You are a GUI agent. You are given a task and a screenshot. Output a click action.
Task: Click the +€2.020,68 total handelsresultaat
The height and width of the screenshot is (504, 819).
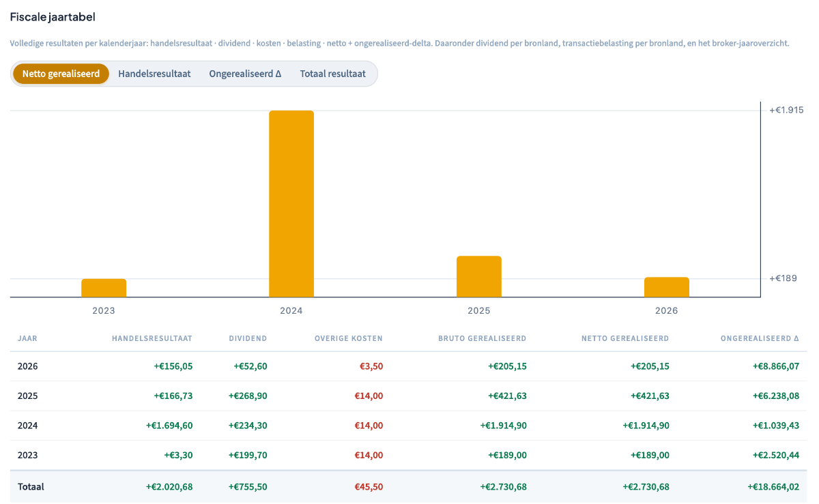point(169,487)
